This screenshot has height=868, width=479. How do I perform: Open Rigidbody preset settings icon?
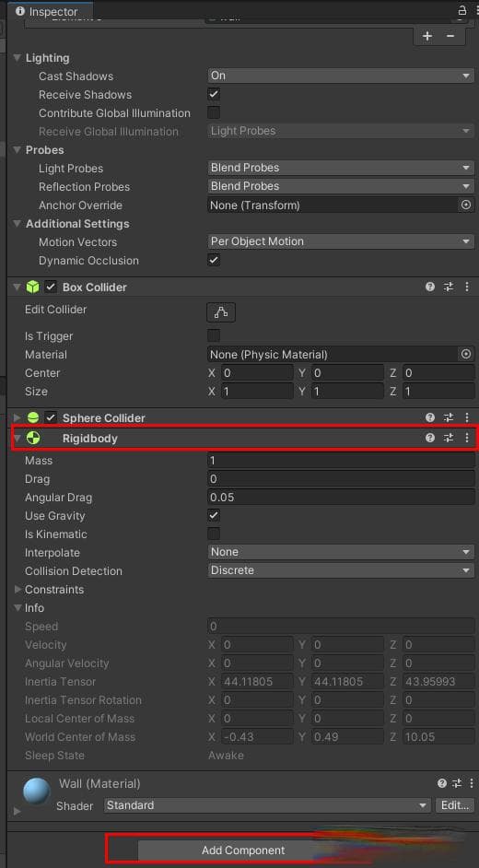pos(449,438)
